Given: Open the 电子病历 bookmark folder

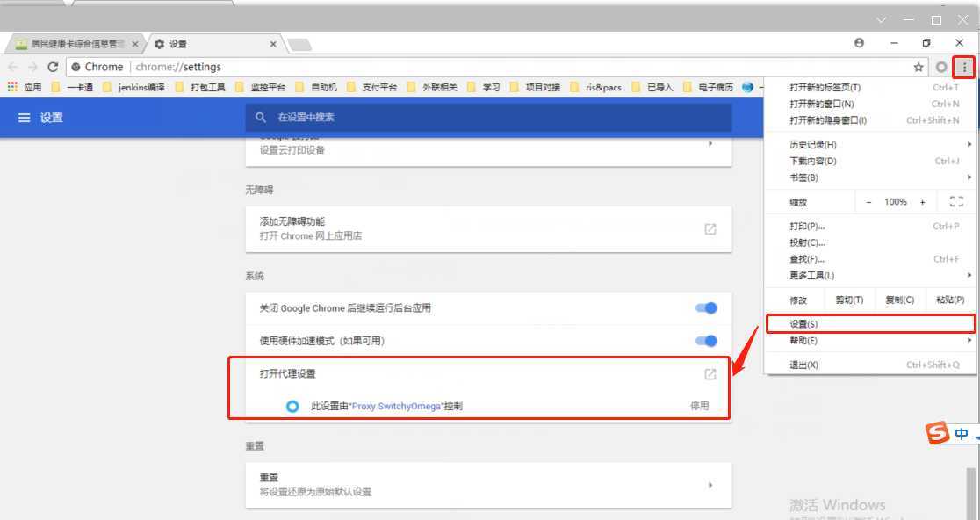Looking at the screenshot, I should point(708,87).
